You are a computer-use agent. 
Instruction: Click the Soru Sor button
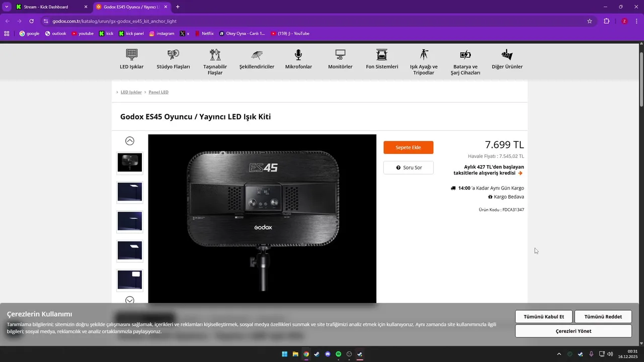click(x=408, y=167)
